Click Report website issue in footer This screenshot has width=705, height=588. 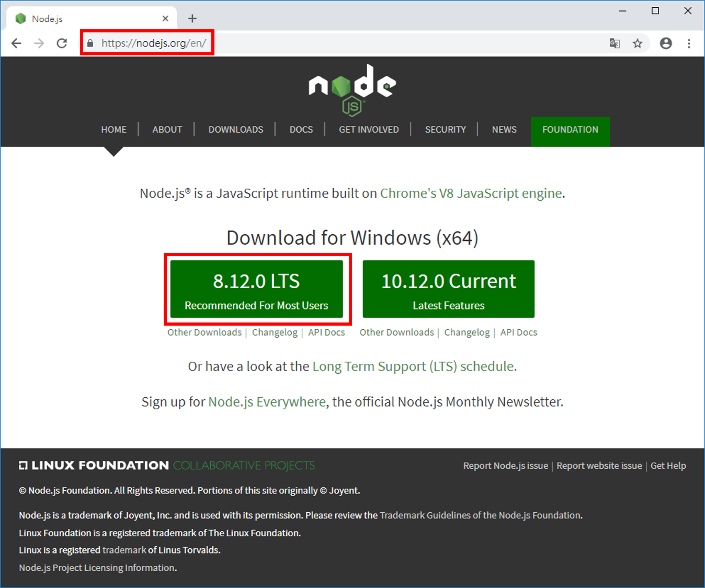coord(599,466)
